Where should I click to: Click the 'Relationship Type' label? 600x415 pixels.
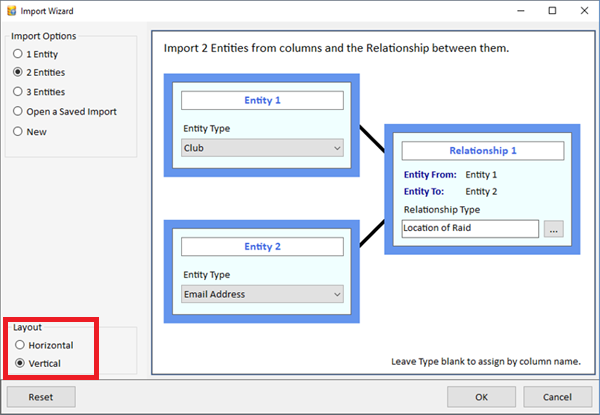pos(442,209)
